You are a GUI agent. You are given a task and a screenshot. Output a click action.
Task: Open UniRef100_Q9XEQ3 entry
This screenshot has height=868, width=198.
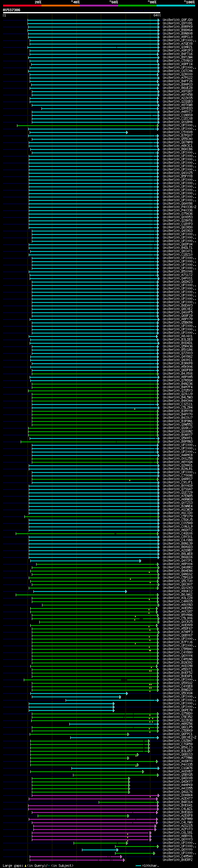pos(178,108)
